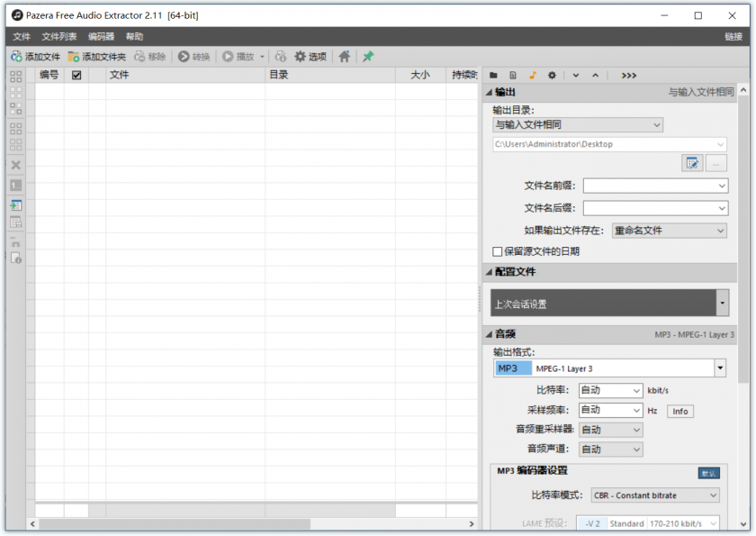Enable the 保留源文件的日期 checkbox

(498, 251)
